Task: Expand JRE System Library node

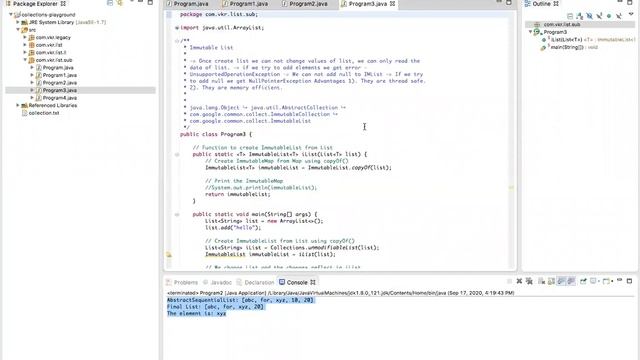Action: pos(18,22)
